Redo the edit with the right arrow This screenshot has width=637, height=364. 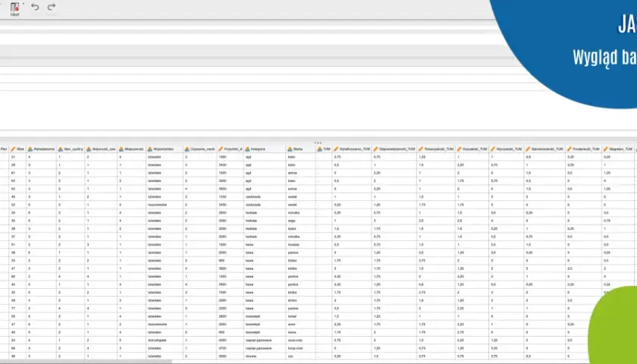click(52, 7)
